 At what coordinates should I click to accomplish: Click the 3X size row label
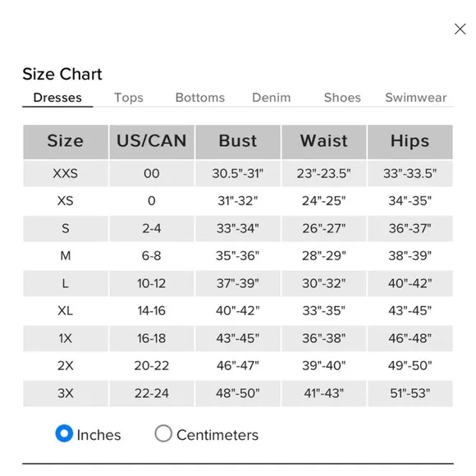point(66,393)
